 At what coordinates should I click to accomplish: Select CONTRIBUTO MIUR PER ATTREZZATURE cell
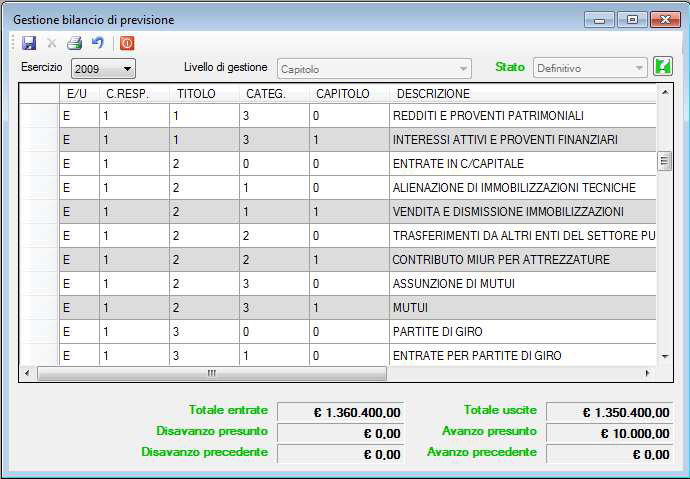coord(523,260)
